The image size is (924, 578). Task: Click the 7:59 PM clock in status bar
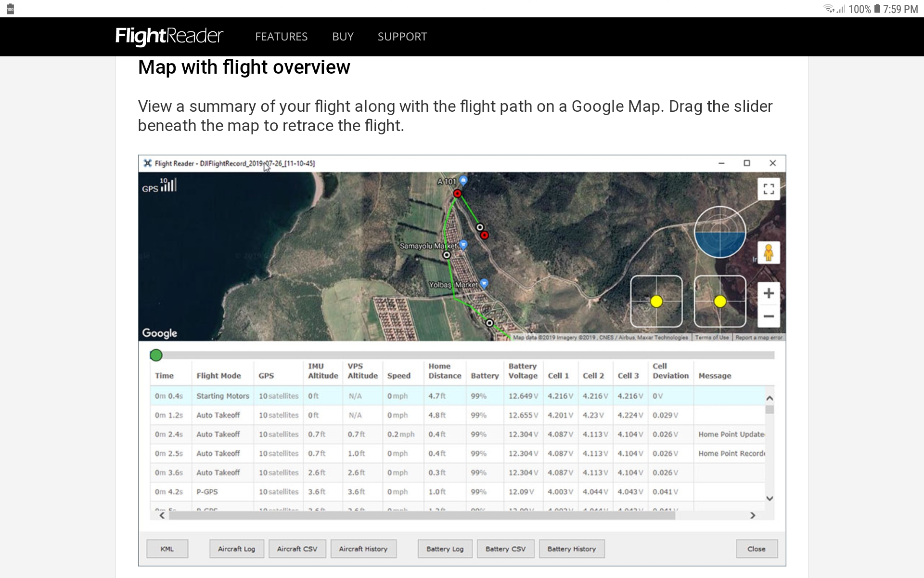(900, 9)
